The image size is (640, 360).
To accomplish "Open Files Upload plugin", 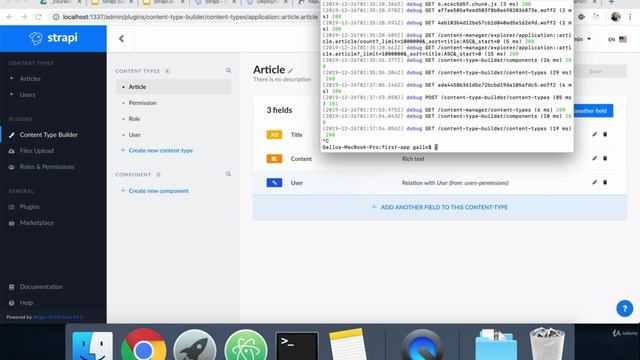I will 36,151.
